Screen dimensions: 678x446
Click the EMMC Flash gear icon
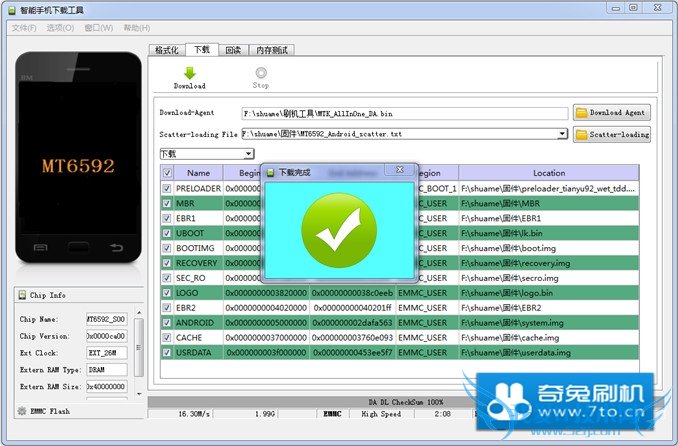click(22, 411)
